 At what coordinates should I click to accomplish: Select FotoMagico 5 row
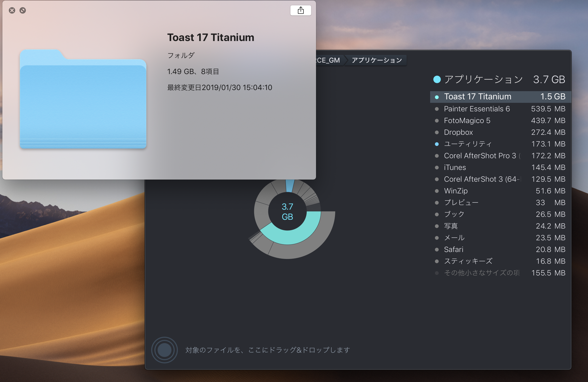click(501, 120)
